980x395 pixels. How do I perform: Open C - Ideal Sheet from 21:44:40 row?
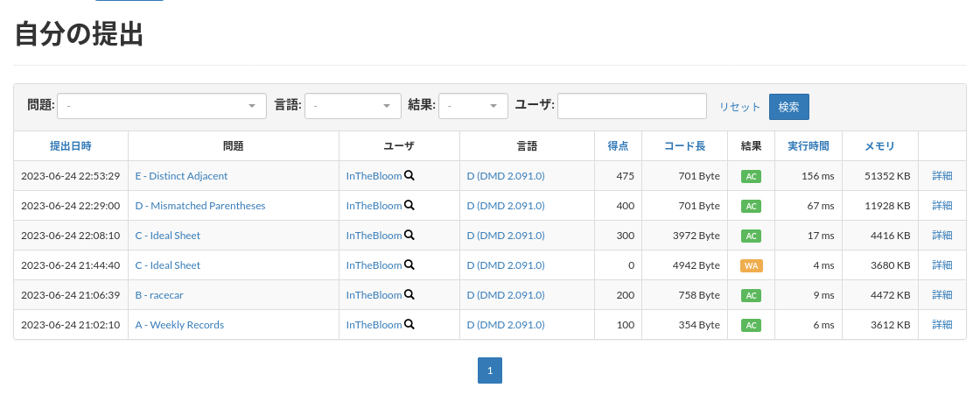coord(167,265)
